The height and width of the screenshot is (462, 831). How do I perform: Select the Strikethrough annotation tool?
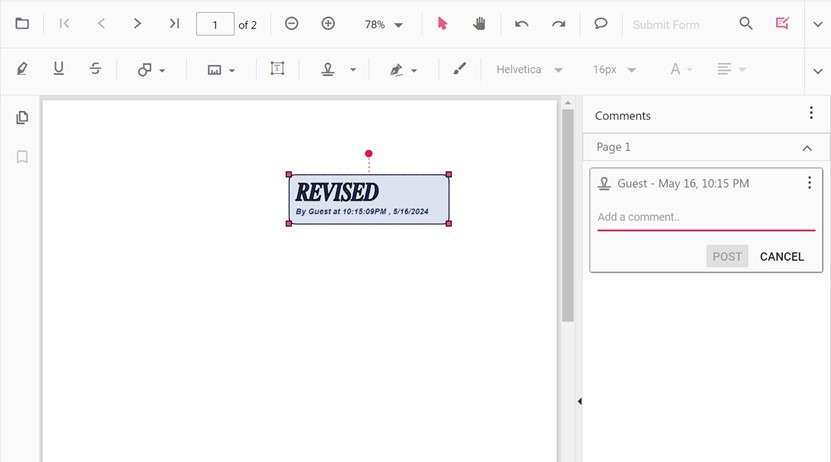click(95, 69)
